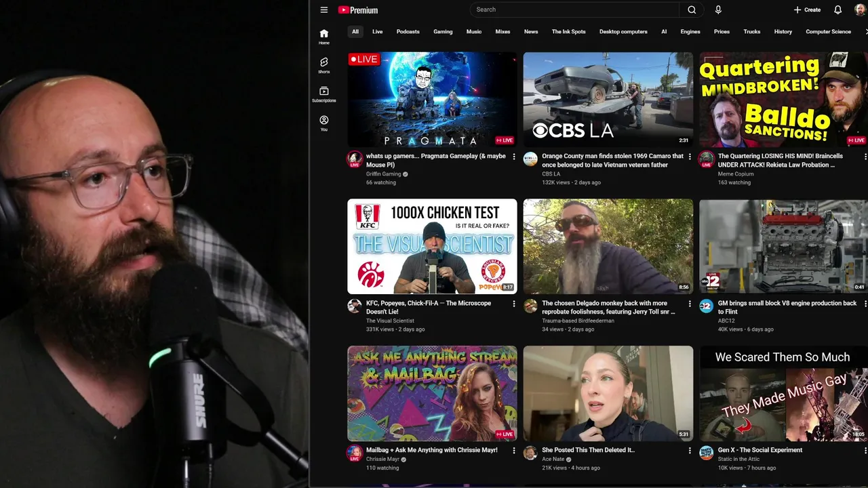The height and width of the screenshot is (488, 868).
Task: Select the Trucks filter chip
Action: click(752, 32)
